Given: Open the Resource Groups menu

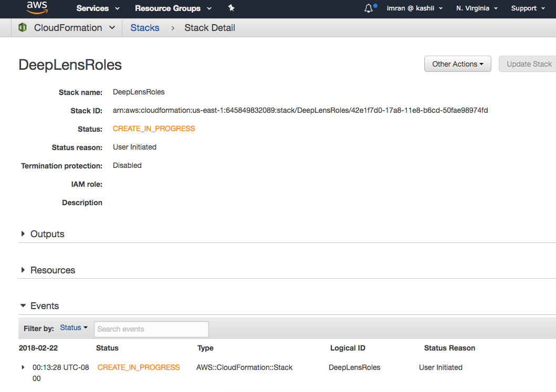Looking at the screenshot, I should pos(173,8).
